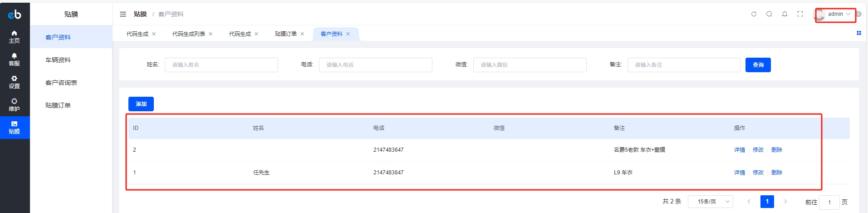Screen dimensions: 868x213
Task: Select the 贴膜 image sidebar icon
Action: tap(15, 128)
